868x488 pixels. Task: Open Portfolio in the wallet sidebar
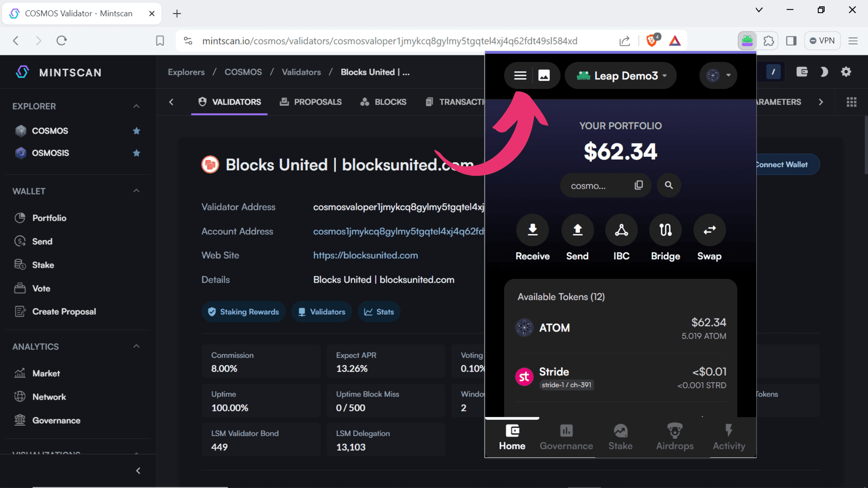49,218
